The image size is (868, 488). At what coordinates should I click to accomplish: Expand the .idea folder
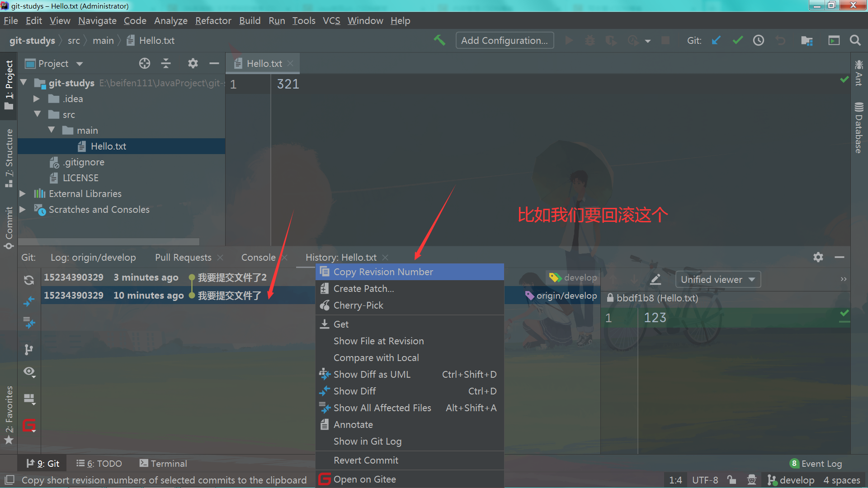point(37,99)
